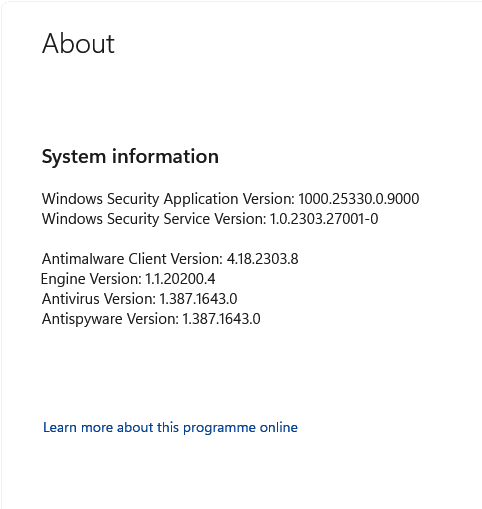Screen dimensions: 482x509
Task: Select the System information heading
Action: (x=130, y=157)
